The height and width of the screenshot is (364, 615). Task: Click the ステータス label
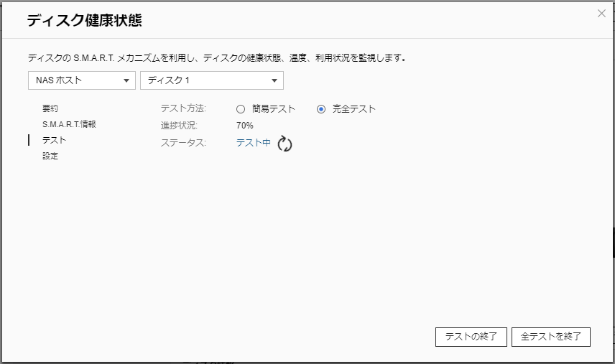point(183,143)
